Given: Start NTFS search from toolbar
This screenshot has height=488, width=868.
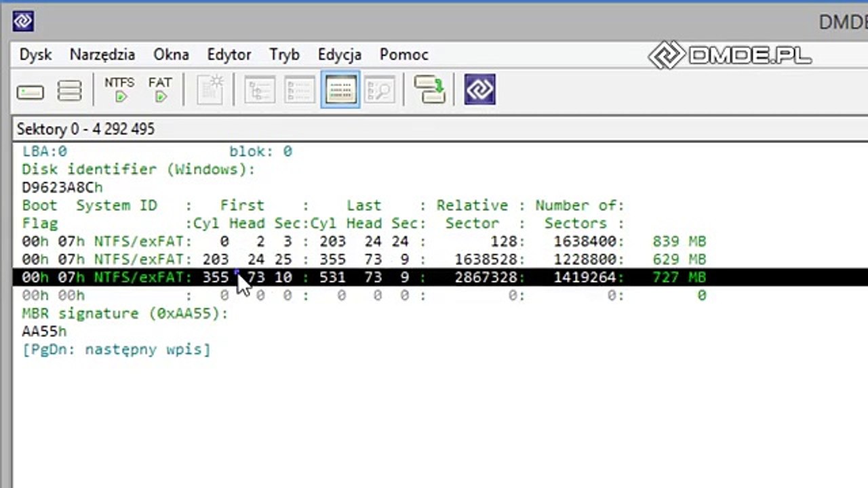Looking at the screenshot, I should point(119,89).
